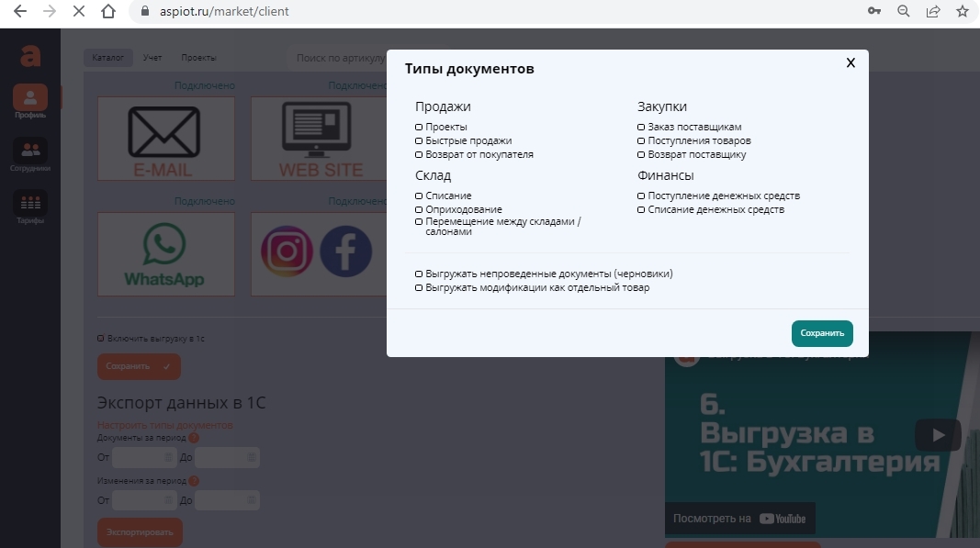The image size is (980, 548).
Task: Close the Типы документов dialog
Action: (x=850, y=62)
